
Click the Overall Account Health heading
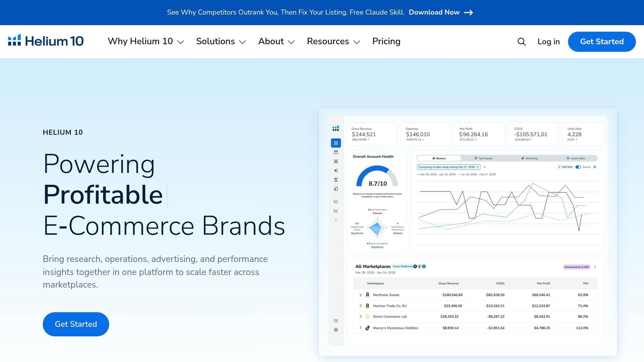pyautogui.click(x=373, y=156)
